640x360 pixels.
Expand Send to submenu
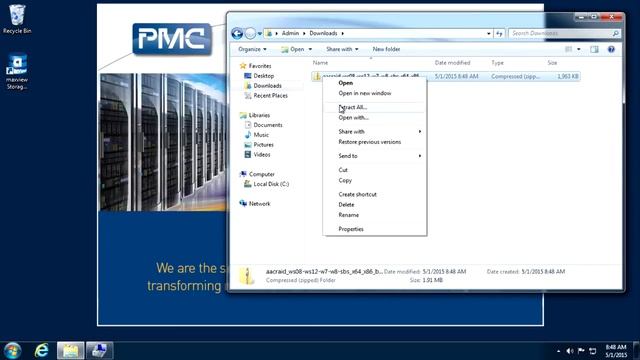(x=374, y=156)
